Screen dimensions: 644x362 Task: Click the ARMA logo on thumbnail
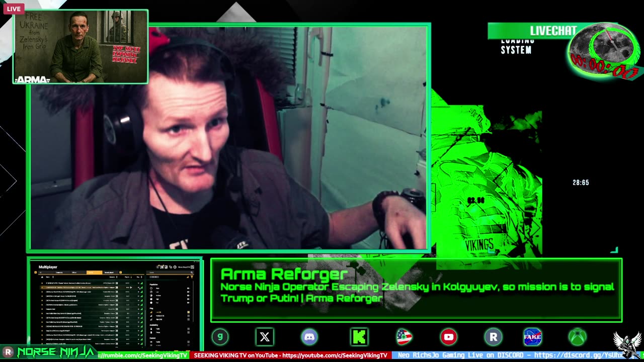(x=32, y=79)
